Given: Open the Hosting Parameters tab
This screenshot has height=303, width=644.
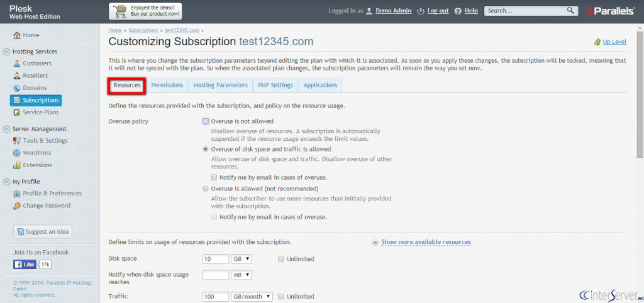Looking at the screenshot, I should (221, 85).
